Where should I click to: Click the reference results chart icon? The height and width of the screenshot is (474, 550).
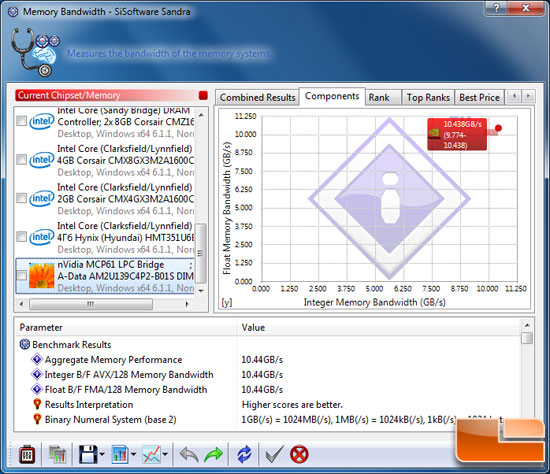pos(57,454)
